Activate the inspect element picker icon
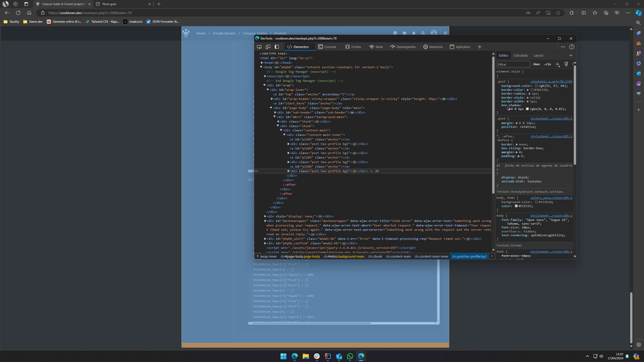The height and width of the screenshot is (362, 644). pos(260,47)
